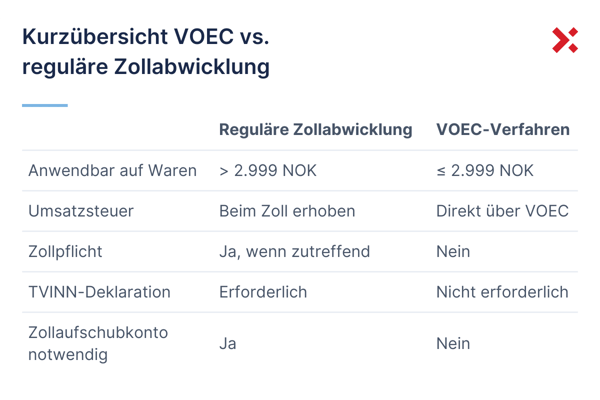Click the '≤ 2.999 NOK' cell
Viewport: 600px width, 400px height.
click(485, 170)
